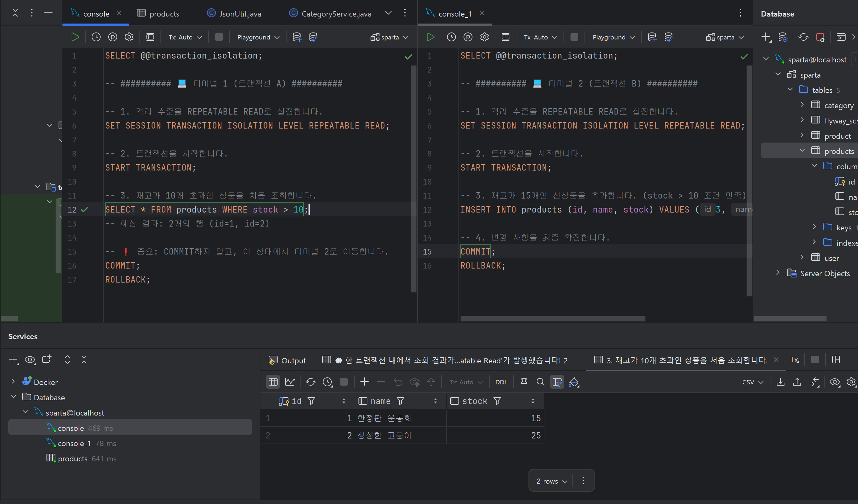This screenshot has width=858, height=504.
Task: Toggle table view mode in results
Action: [273, 382]
